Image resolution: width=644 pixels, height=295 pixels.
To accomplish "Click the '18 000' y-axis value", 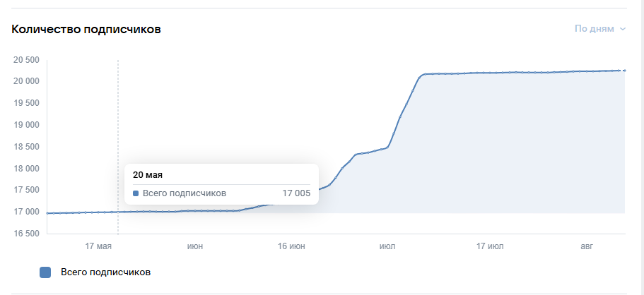I will pyautogui.click(x=26, y=169).
